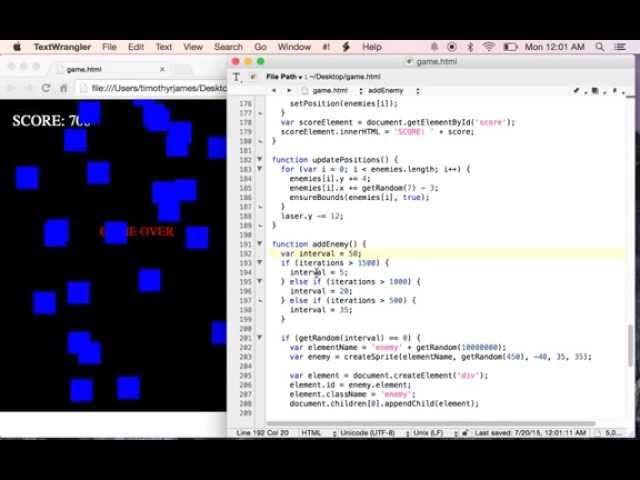The width and height of the screenshot is (640, 480).
Task: Open the Text menu
Action: pyautogui.click(x=164, y=47)
